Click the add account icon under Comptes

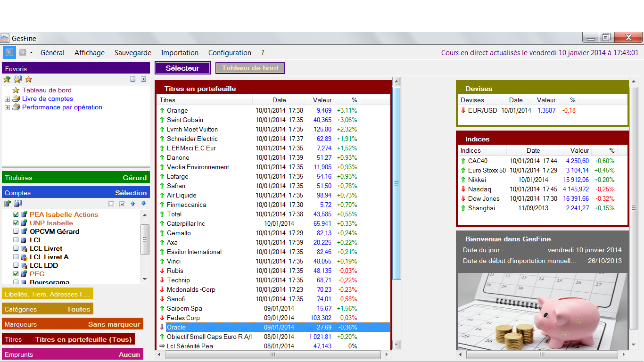[7, 204]
